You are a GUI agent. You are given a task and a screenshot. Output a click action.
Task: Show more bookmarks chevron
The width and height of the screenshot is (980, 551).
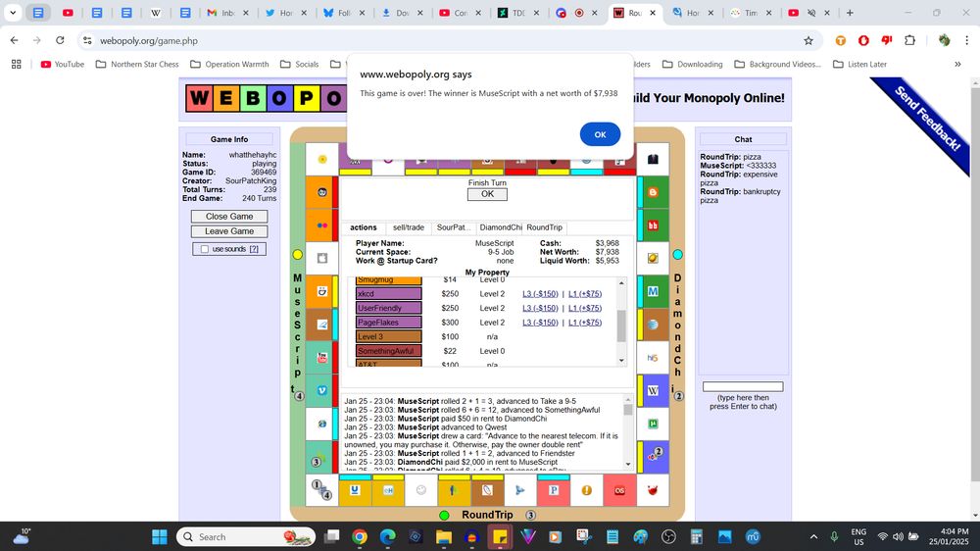coord(957,64)
